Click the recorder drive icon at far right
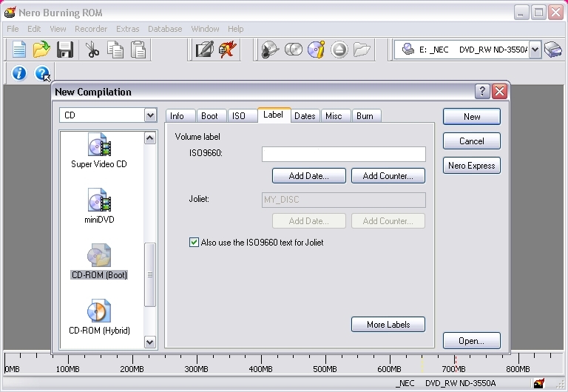Viewport: 568px width, 392px height. point(553,50)
